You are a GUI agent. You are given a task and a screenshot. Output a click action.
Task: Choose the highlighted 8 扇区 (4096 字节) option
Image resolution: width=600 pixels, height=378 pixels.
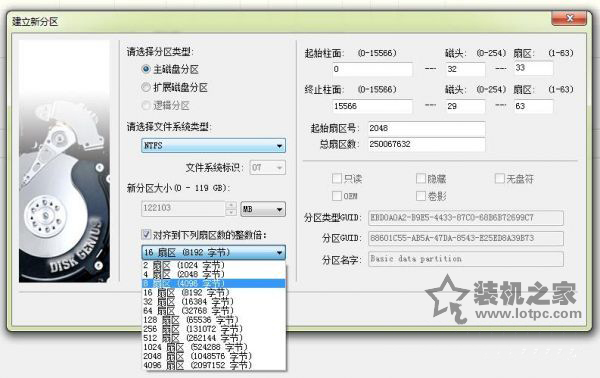coord(214,284)
